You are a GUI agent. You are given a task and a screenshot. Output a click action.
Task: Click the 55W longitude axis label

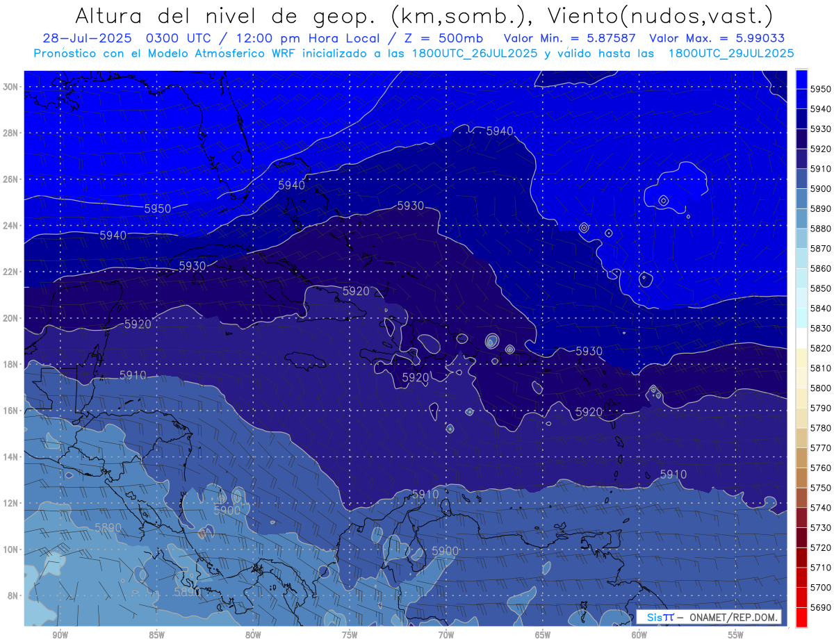point(736,635)
